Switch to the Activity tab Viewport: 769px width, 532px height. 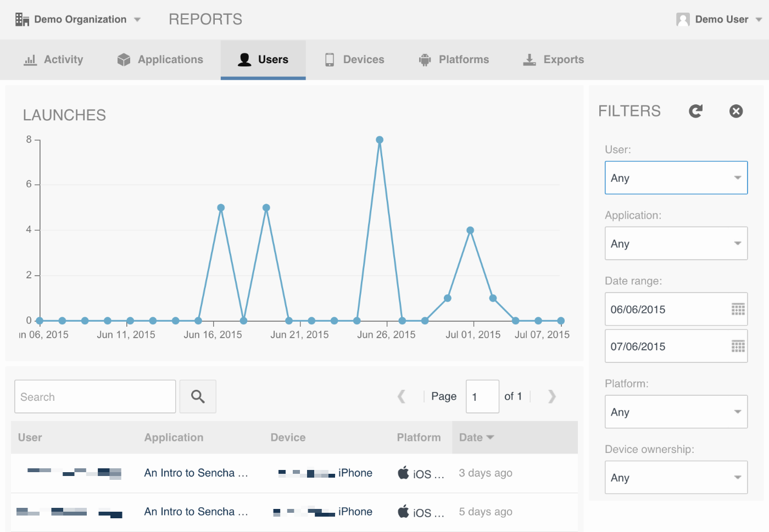[x=53, y=59]
